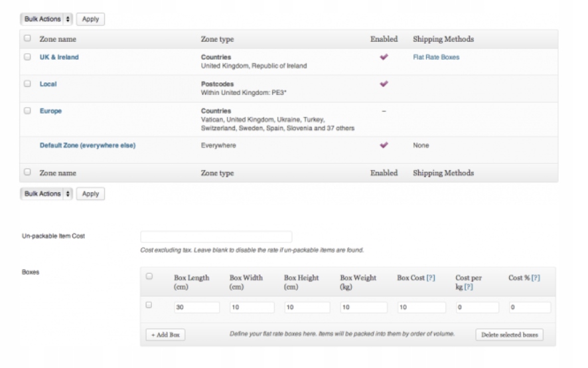Open the Box Cost help tooltip
This screenshot has height=368, width=588.
pyautogui.click(x=431, y=278)
